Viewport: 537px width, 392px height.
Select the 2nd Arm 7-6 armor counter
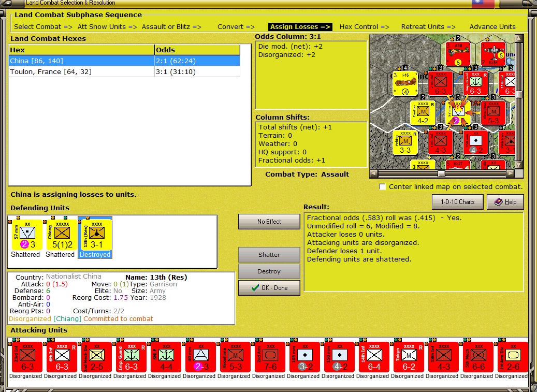tap(270, 357)
